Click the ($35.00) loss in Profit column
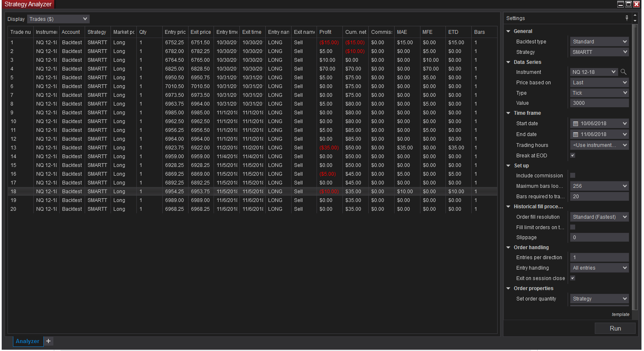 pyautogui.click(x=329, y=148)
